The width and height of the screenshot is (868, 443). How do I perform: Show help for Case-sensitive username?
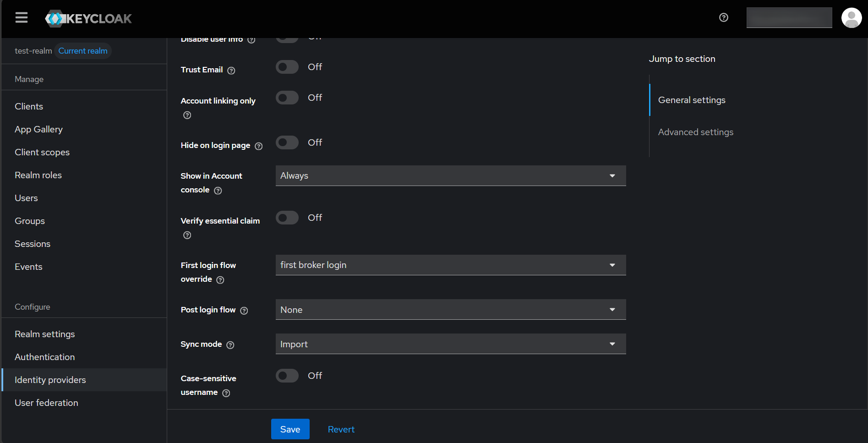(x=226, y=393)
